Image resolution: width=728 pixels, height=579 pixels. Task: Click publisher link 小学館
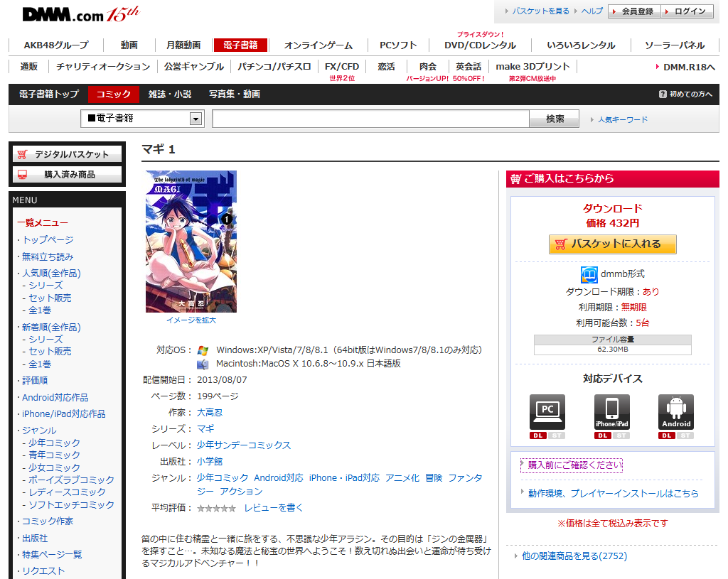(210, 461)
